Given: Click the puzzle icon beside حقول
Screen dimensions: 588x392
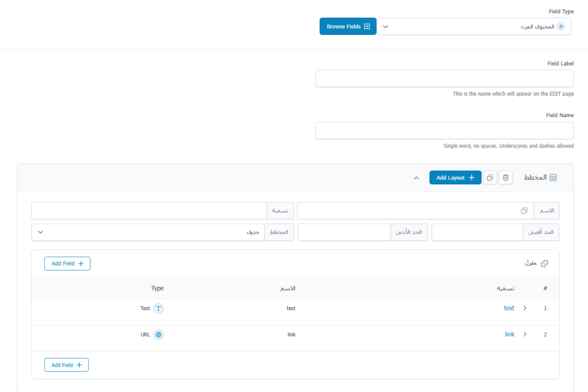Looking at the screenshot, I should tap(544, 263).
